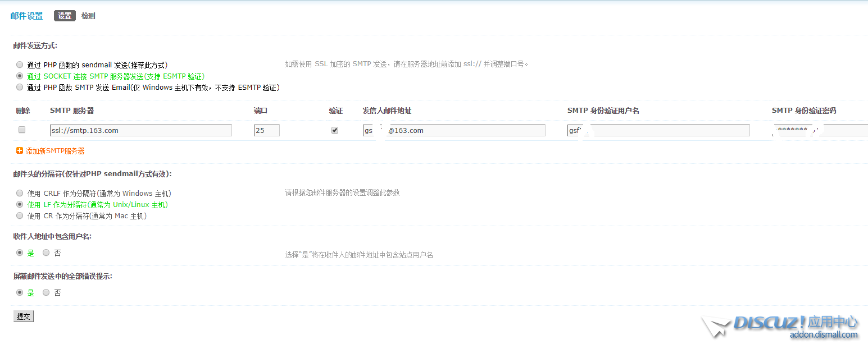The image size is (868, 349).
Task: Click the 删除 column header
Action: pyautogui.click(x=23, y=111)
